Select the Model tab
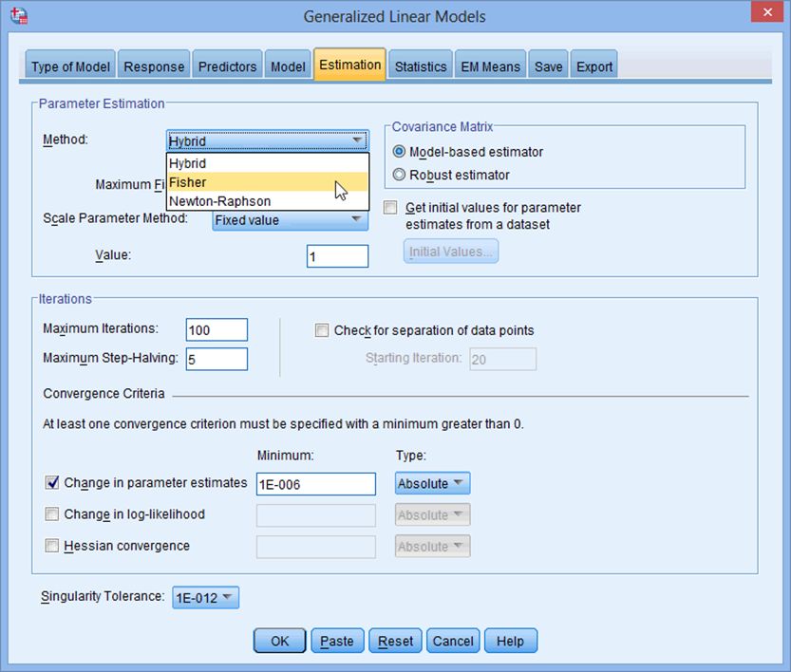Screen dimensions: 791x672 pos(288,66)
